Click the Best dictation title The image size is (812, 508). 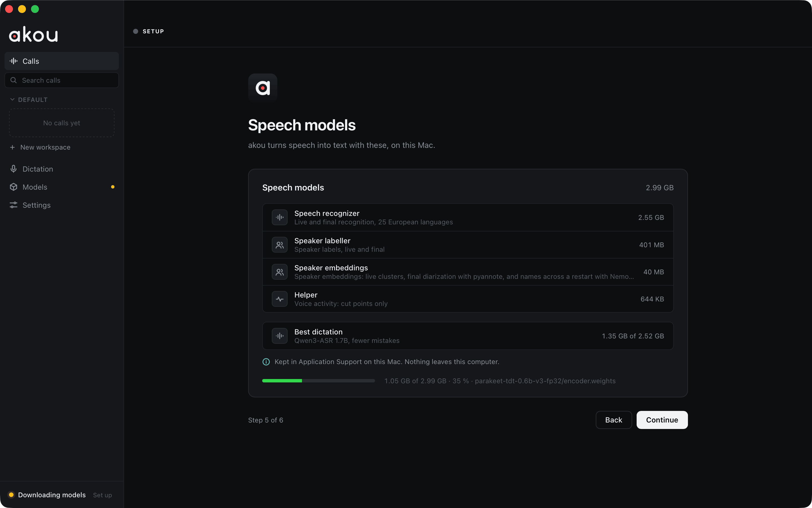click(318, 332)
